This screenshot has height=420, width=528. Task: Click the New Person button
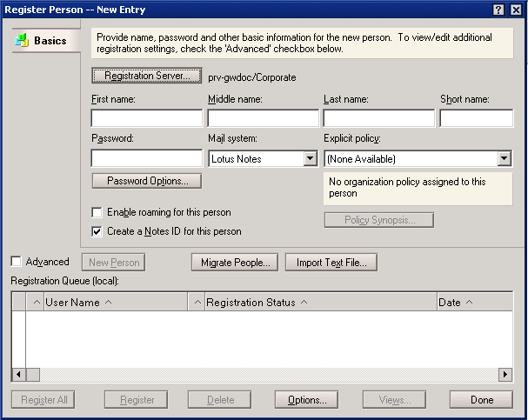[x=113, y=262]
